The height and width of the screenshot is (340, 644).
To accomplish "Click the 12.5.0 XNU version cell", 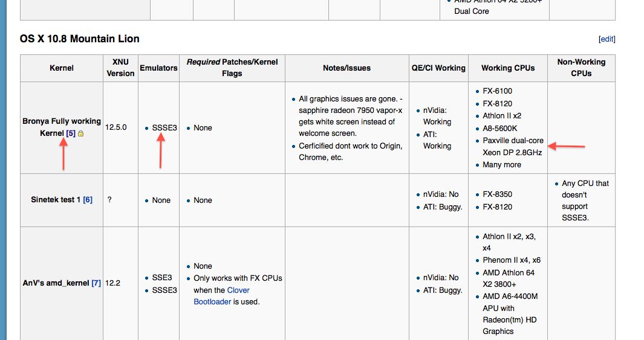I will point(116,127).
